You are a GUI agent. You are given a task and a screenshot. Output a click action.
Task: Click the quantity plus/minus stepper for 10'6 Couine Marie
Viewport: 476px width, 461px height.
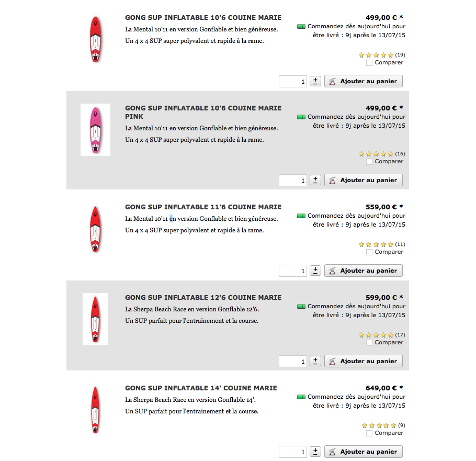coord(315,81)
